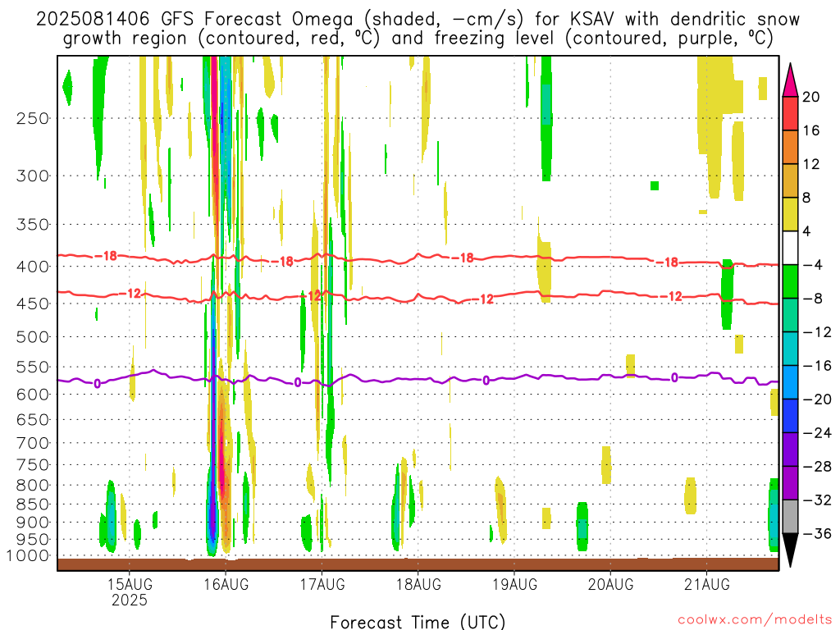840x630 pixels.
Task: Click the brown ground surface band
Action: (418, 564)
